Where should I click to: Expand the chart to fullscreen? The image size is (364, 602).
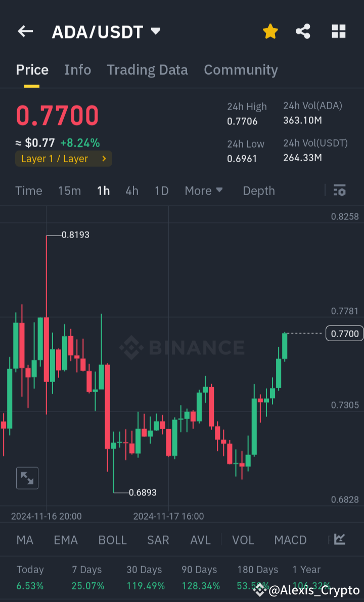tap(27, 478)
